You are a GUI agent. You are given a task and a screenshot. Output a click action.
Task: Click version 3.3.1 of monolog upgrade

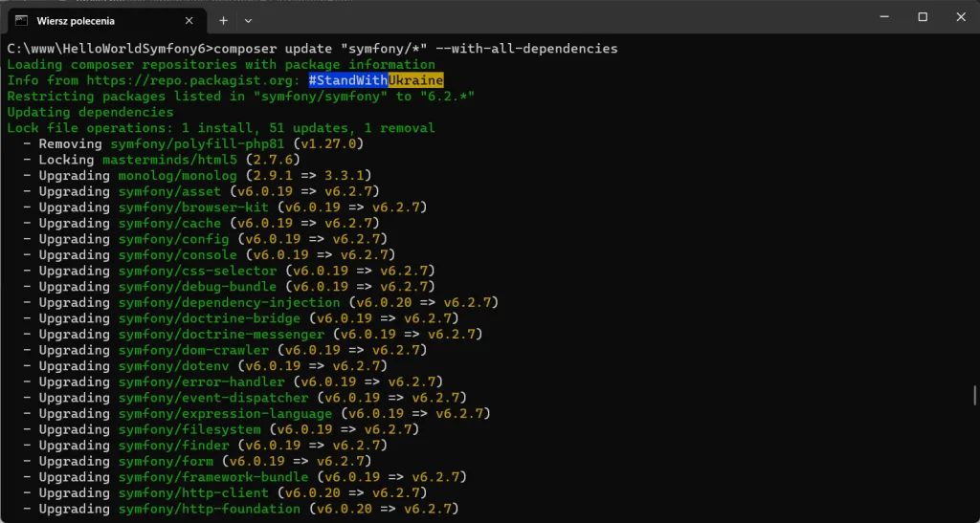(345, 176)
